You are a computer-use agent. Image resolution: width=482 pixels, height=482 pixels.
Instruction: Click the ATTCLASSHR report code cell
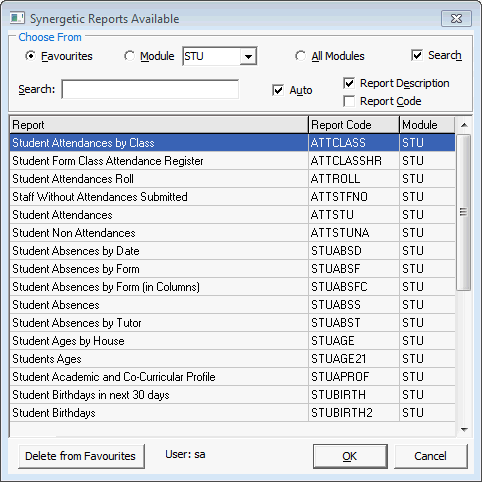click(354, 161)
